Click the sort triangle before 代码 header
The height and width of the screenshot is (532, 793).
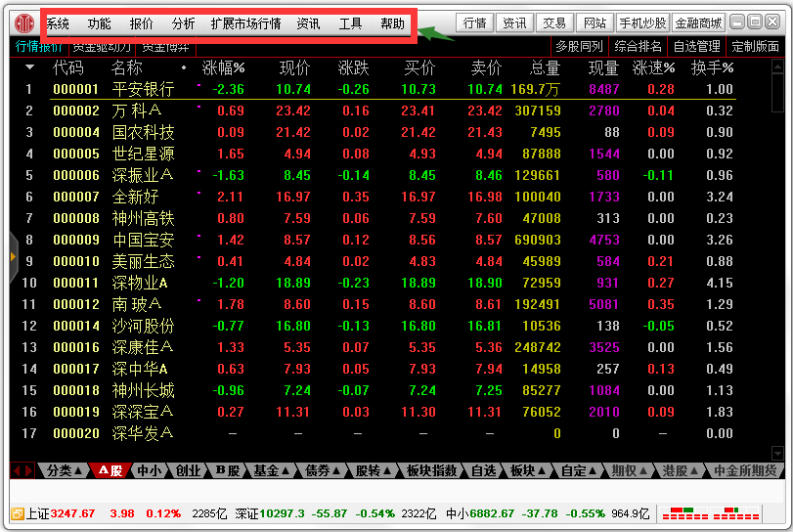tap(30, 67)
